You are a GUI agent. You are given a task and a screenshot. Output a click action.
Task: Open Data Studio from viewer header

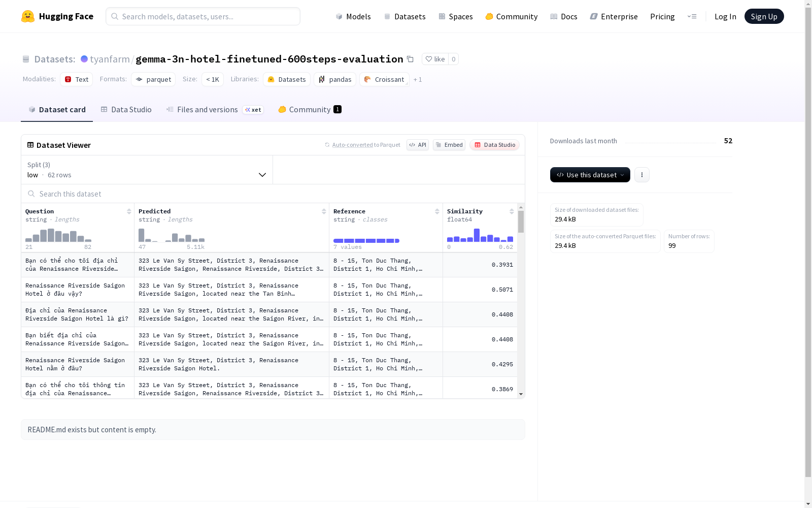coord(495,145)
